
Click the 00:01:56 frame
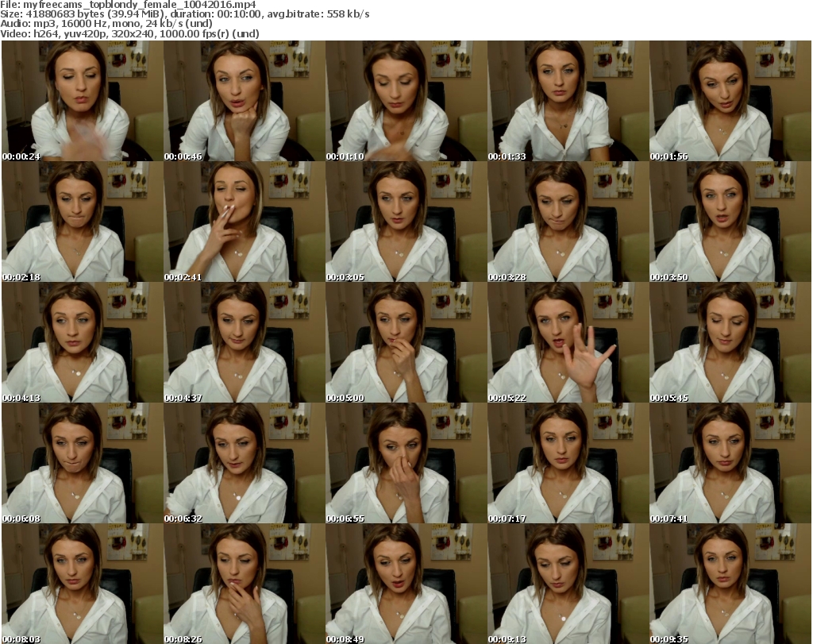(730, 101)
